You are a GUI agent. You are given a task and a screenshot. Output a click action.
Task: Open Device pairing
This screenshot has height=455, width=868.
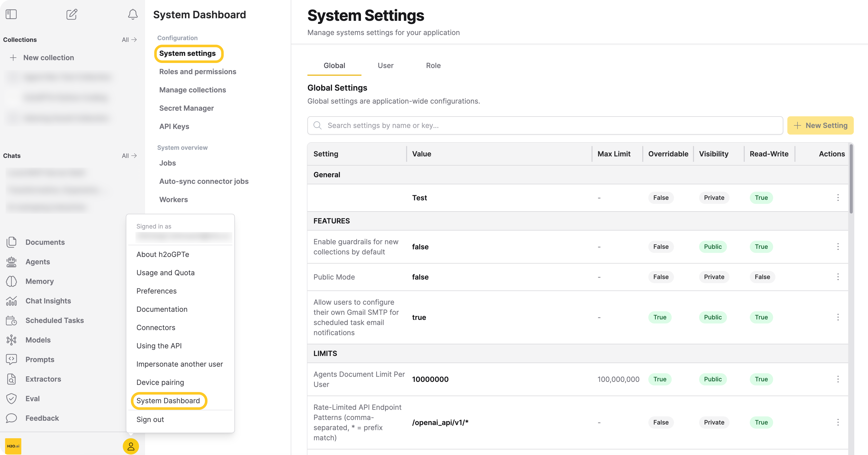tap(160, 382)
